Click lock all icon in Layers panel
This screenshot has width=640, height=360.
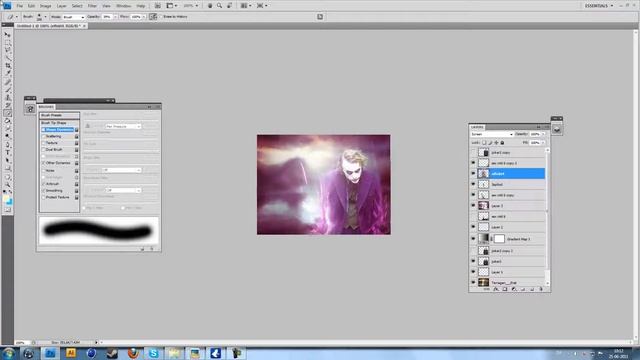[502, 143]
